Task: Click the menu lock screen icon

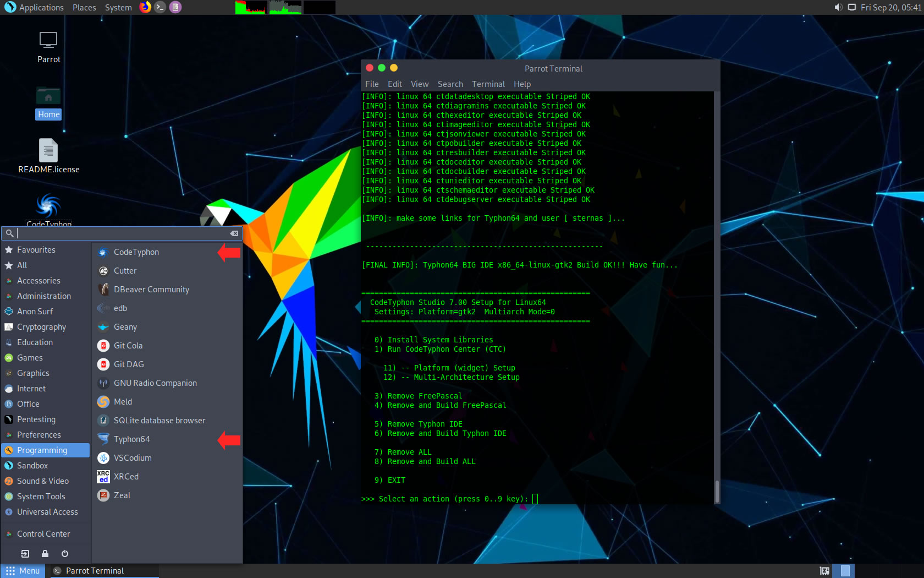Action: [45, 554]
